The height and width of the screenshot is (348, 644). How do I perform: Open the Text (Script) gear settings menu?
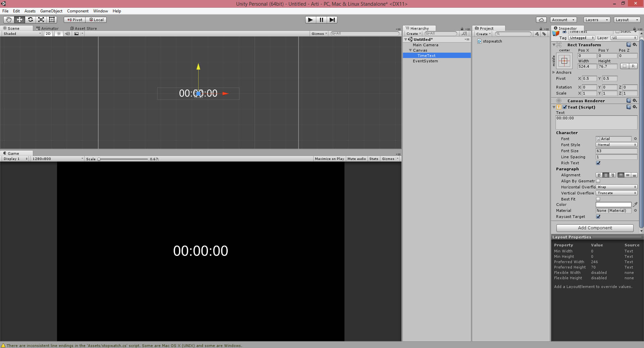pyautogui.click(x=635, y=107)
